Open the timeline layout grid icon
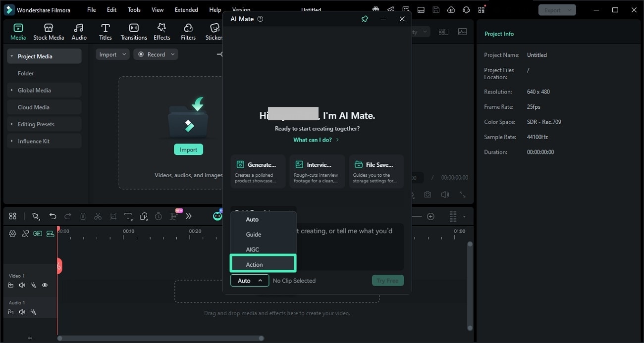This screenshot has height=343, width=644. tap(13, 216)
